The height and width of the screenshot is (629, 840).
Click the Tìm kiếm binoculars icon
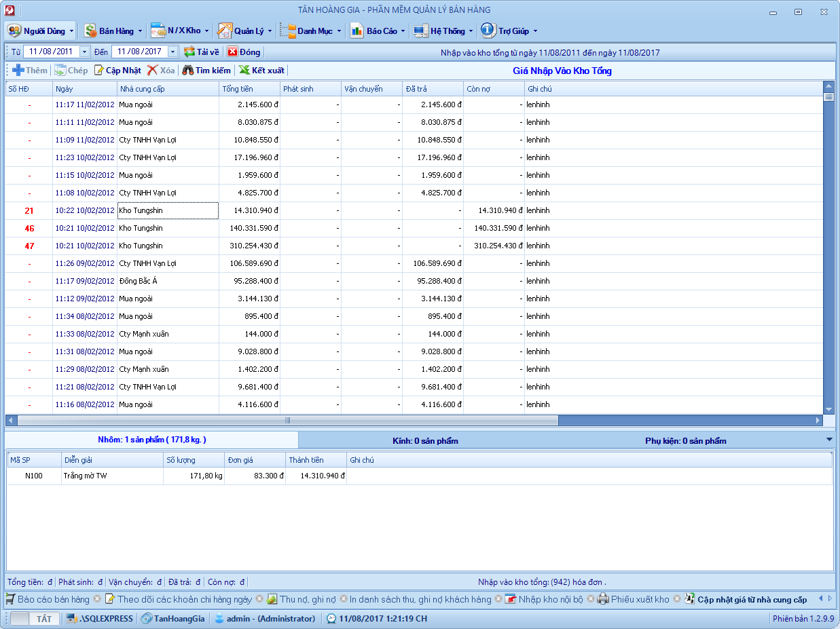188,71
